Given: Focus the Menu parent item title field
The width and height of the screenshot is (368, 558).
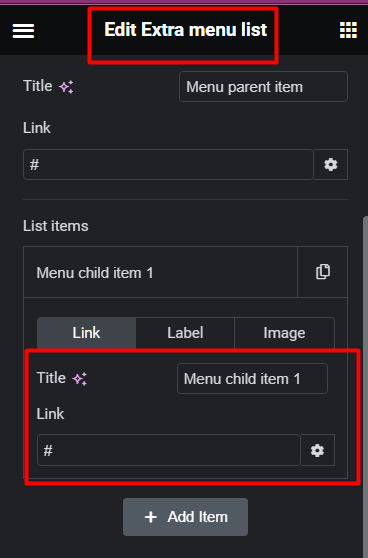Looking at the screenshot, I should (x=263, y=87).
